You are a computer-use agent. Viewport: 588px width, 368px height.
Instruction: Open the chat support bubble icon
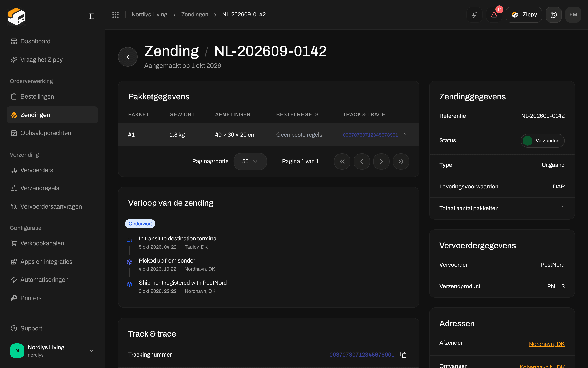click(x=553, y=15)
